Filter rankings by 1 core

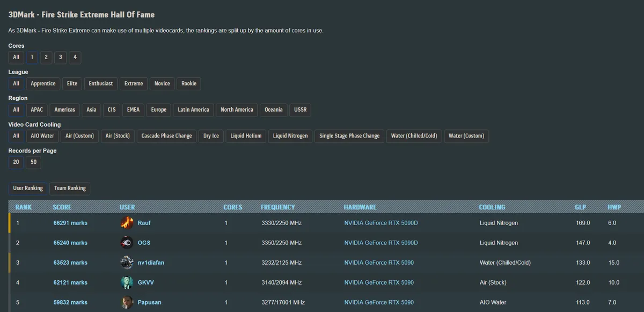tap(32, 57)
